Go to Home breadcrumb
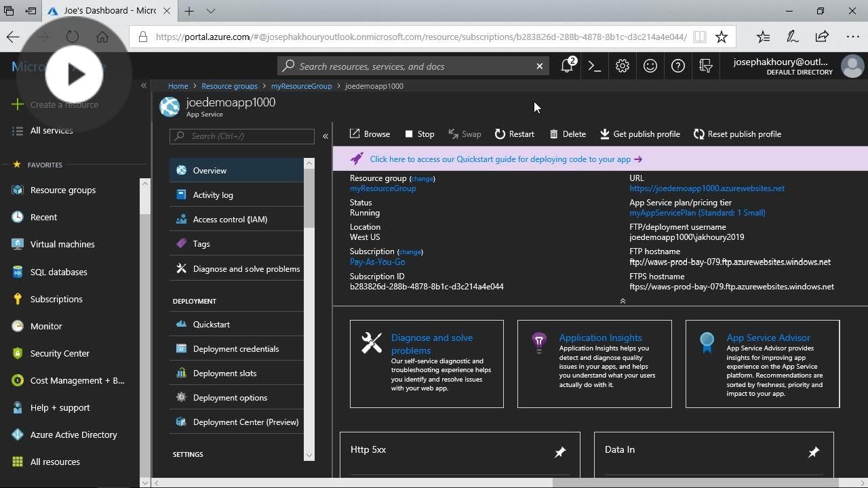Image resolution: width=868 pixels, height=488 pixels. pos(178,86)
